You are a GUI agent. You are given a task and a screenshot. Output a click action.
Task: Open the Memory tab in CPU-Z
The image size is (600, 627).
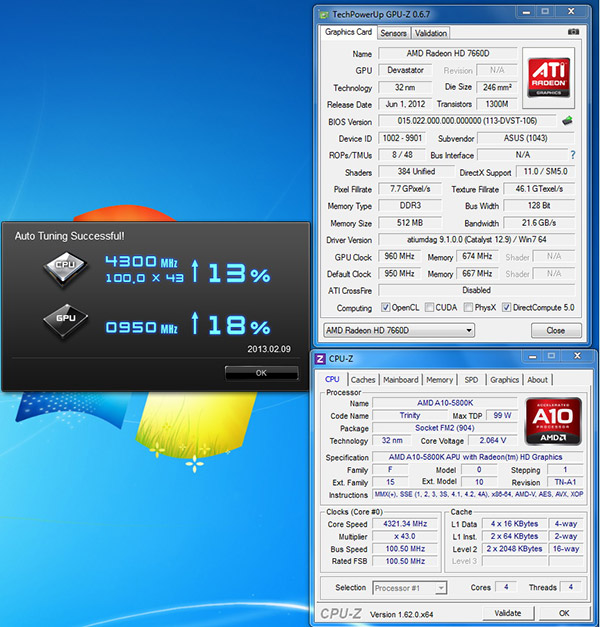(439, 379)
